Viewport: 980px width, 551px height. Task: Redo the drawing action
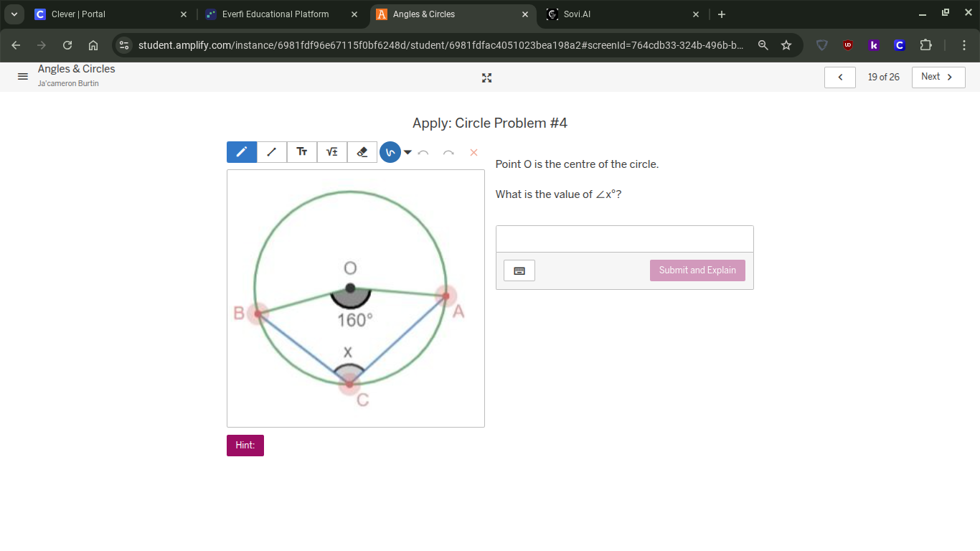448,152
